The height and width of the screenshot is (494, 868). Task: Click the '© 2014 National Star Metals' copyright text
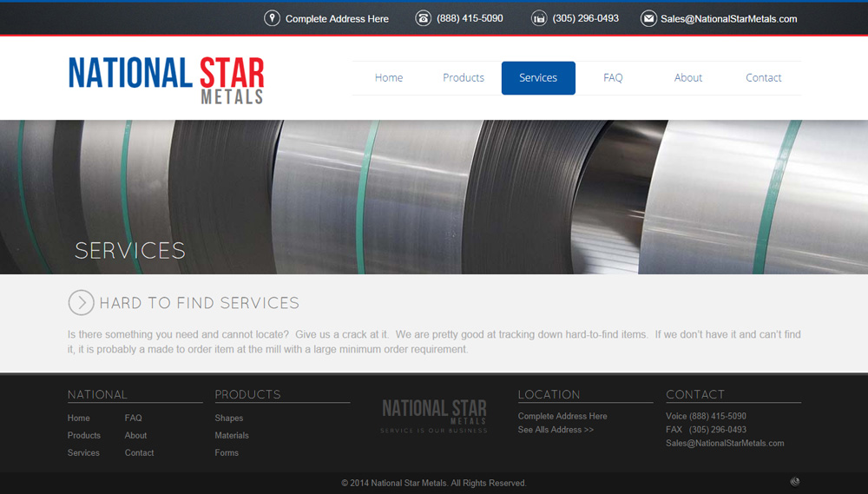[434, 483]
